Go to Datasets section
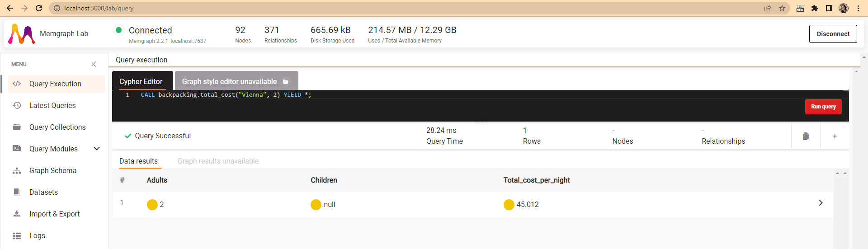This screenshot has width=868, height=249. click(43, 192)
